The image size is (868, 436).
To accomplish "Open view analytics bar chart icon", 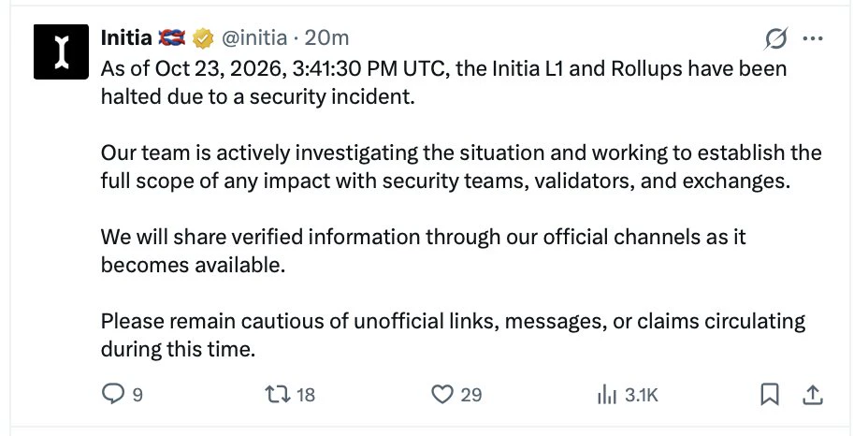I will tap(607, 395).
